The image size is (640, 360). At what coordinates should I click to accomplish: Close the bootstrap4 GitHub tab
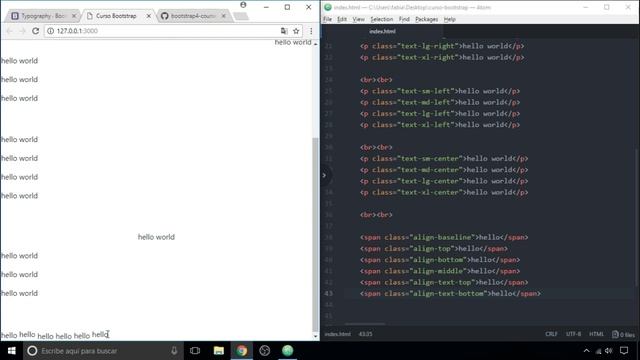coord(224,16)
